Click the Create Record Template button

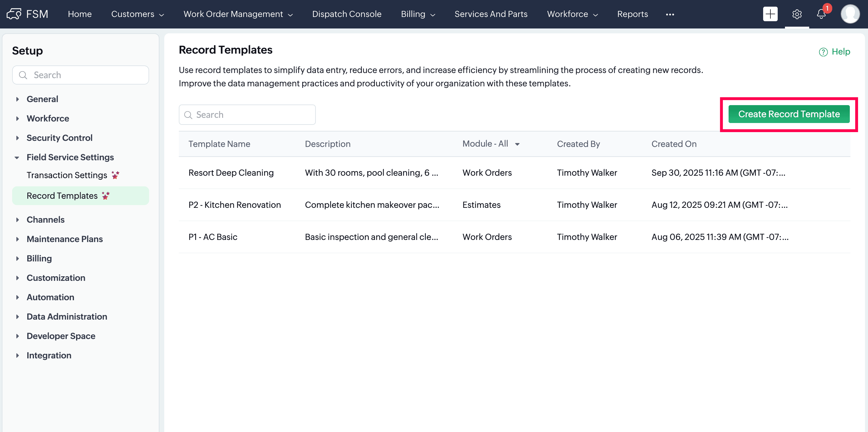click(x=789, y=114)
